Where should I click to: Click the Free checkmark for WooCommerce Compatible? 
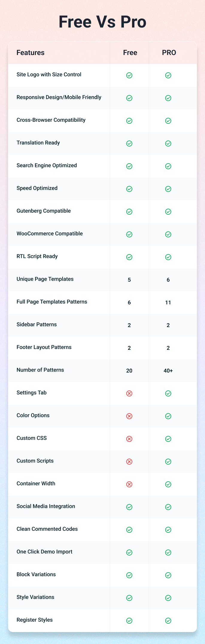[x=129, y=234]
